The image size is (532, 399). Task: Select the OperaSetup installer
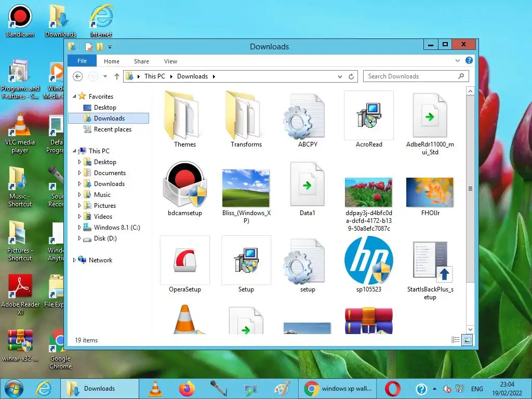click(x=185, y=264)
